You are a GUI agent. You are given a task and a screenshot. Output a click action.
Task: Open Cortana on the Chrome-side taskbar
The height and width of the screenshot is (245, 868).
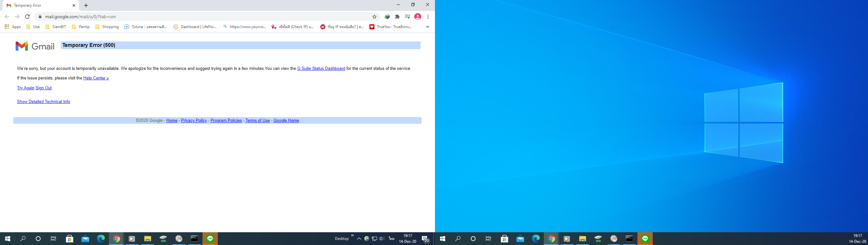[38, 239]
